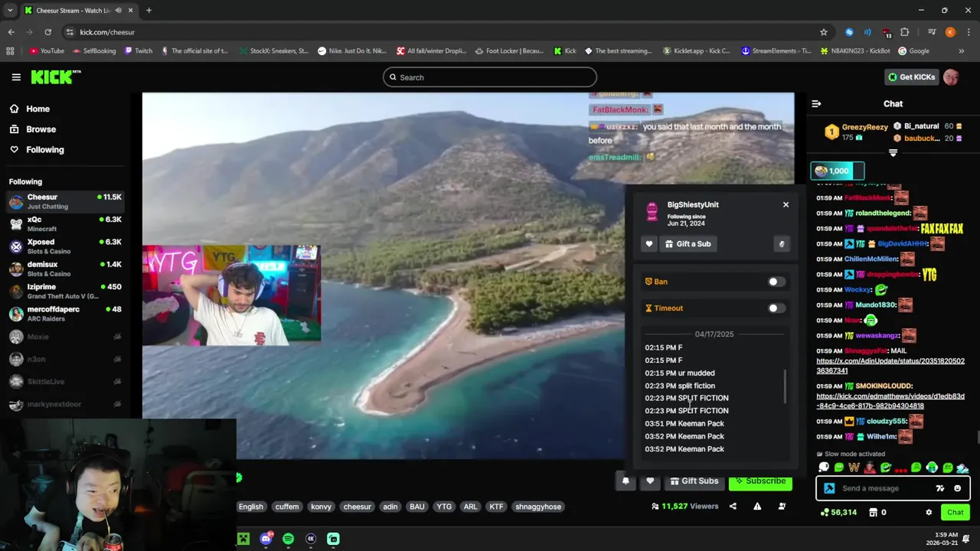Image resolution: width=980 pixels, height=551 pixels.
Task: Select Xposed channel in Following list
Action: pyautogui.click(x=65, y=246)
